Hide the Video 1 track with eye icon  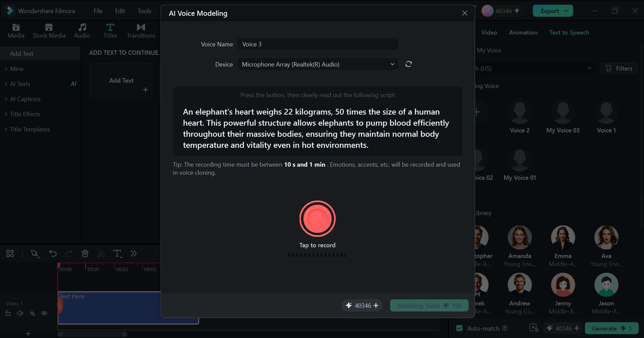pos(44,313)
